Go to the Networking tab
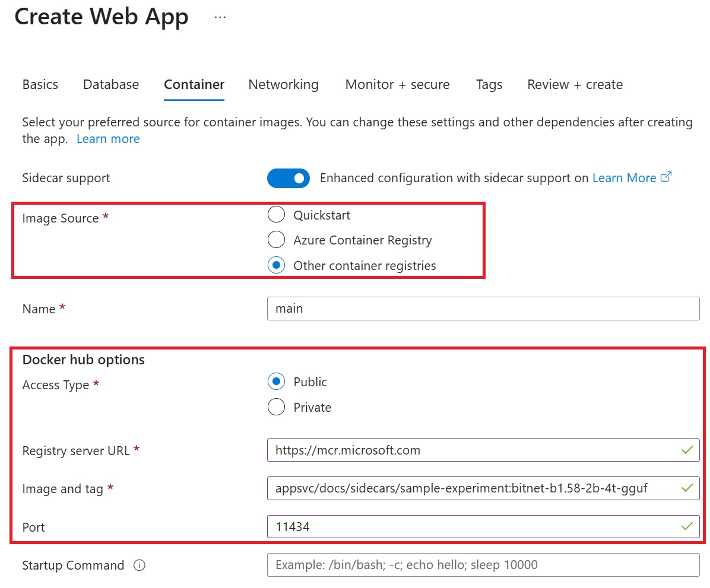 (283, 85)
